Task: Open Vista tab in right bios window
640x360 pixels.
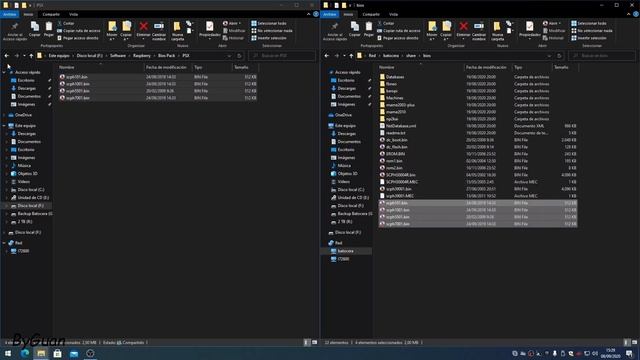Action: tap(393, 14)
